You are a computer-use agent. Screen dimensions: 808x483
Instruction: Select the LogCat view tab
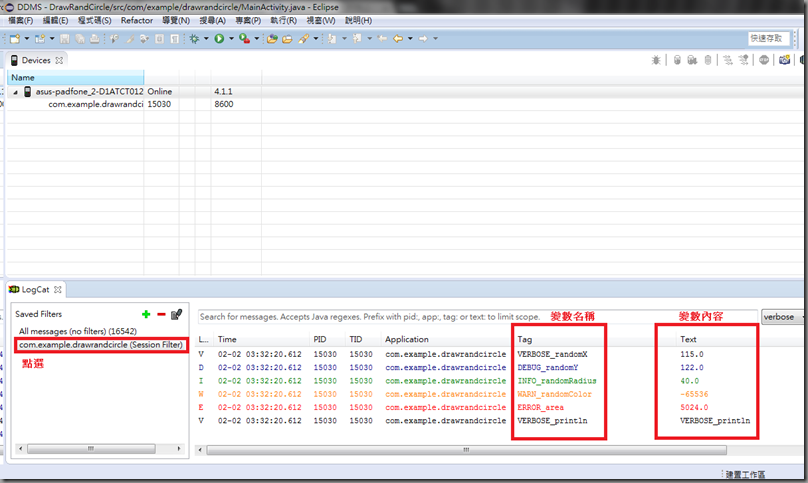pyautogui.click(x=35, y=290)
